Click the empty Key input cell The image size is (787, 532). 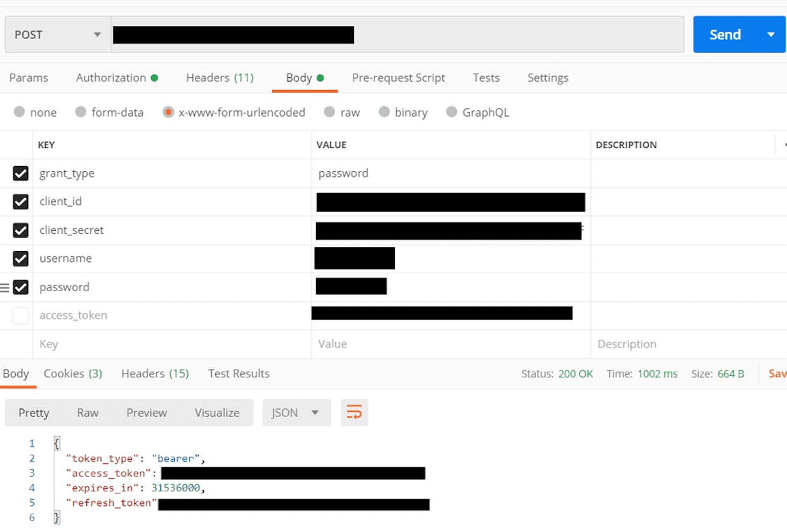172,344
